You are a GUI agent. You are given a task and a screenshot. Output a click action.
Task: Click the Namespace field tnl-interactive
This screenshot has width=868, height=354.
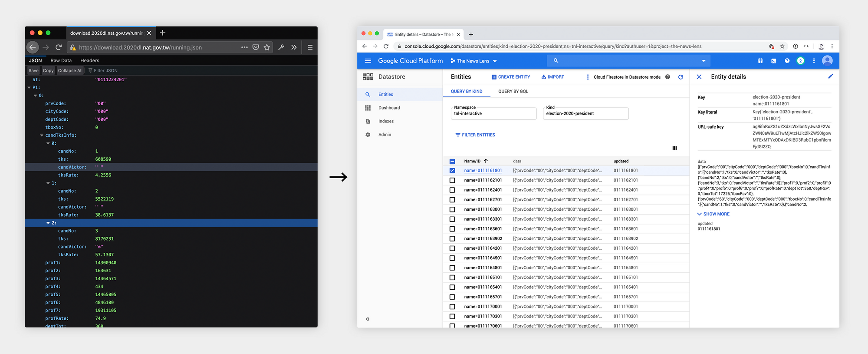tap(494, 113)
